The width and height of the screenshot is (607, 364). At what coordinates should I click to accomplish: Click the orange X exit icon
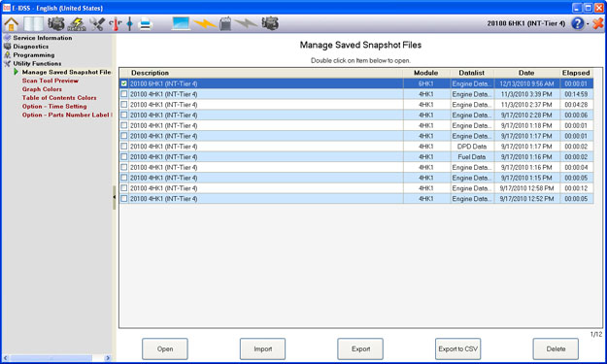[x=597, y=23]
